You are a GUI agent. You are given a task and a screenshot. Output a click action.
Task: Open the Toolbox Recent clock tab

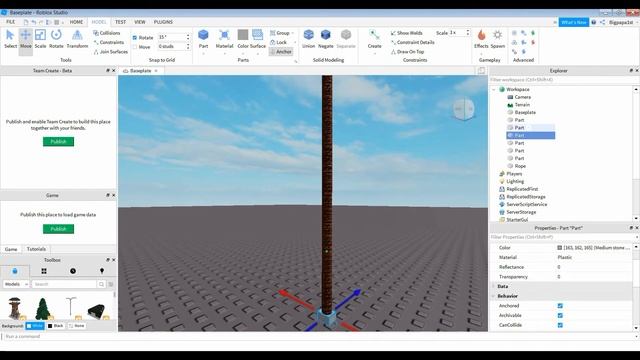point(73,271)
